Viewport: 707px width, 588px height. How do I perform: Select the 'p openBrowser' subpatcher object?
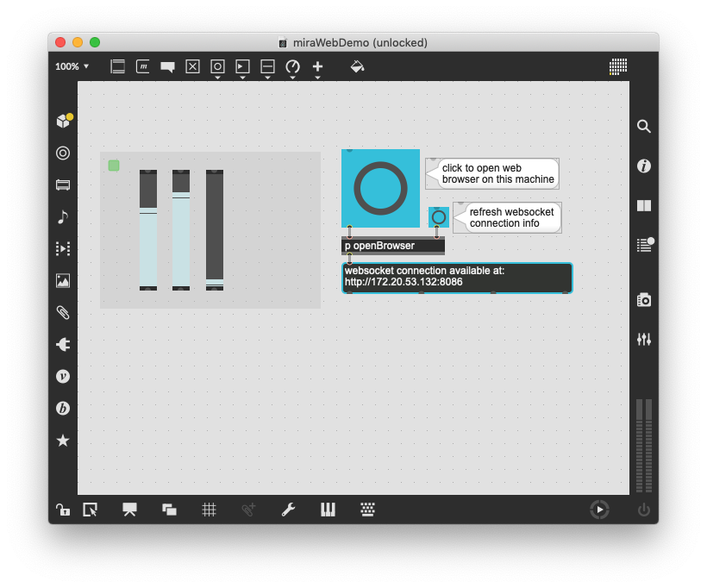[x=392, y=246]
